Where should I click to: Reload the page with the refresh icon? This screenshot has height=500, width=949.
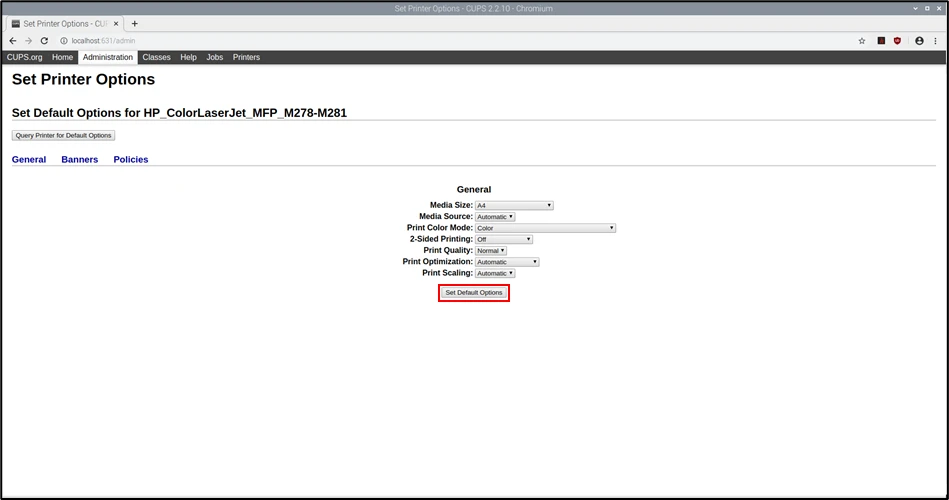coord(44,41)
